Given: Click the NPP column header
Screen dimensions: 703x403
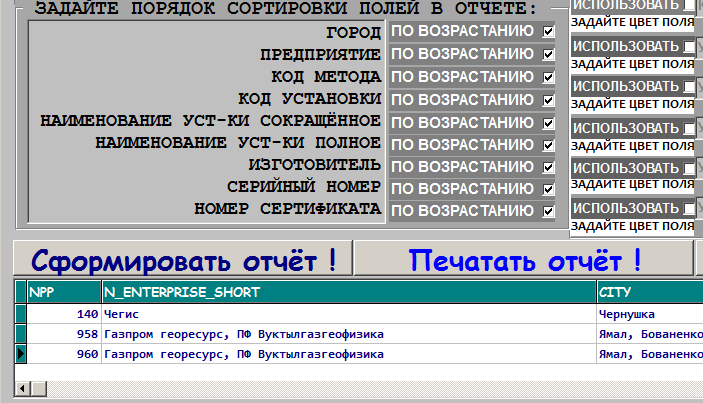Looking at the screenshot, I should tap(64, 292).
